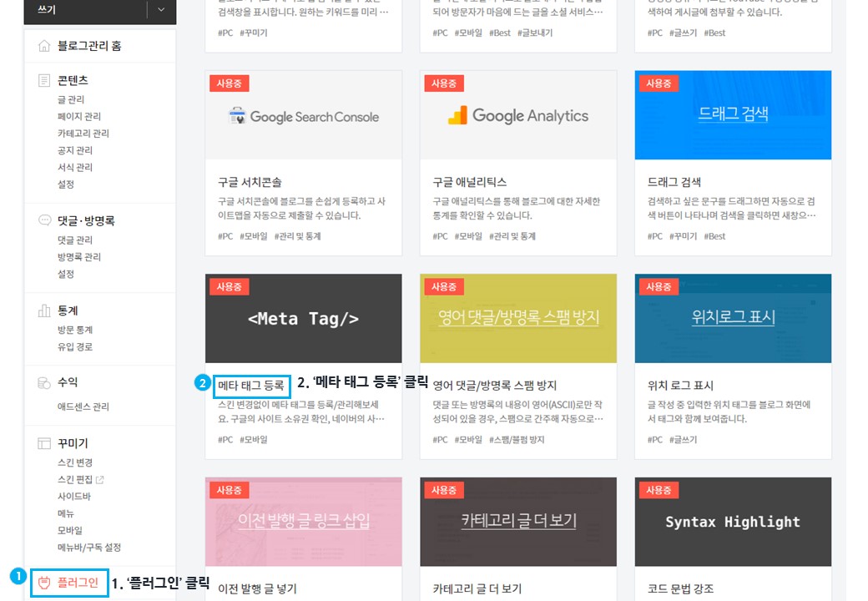The image size is (868, 601).
Task: Open 애드센스 관리
Action: (x=83, y=407)
